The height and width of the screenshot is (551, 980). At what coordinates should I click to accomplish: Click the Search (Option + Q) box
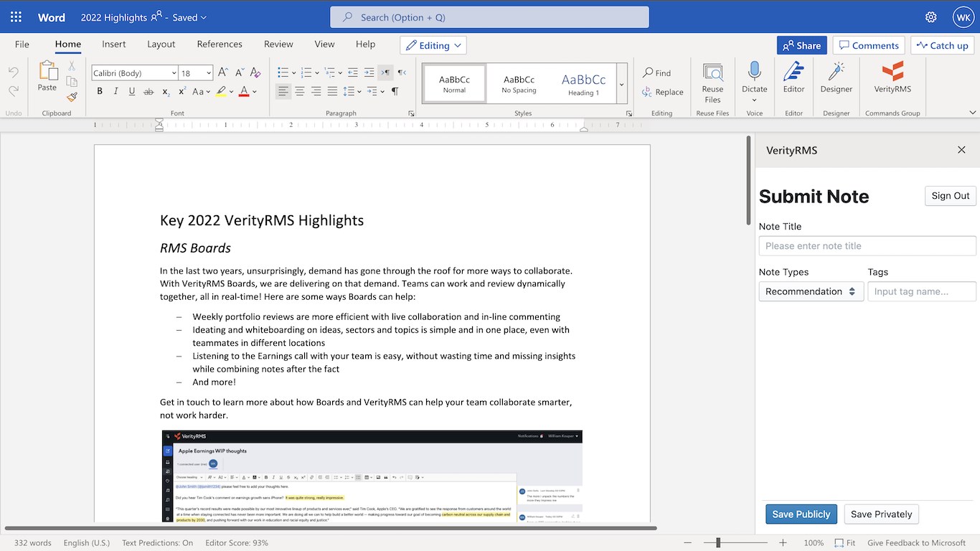click(x=489, y=17)
